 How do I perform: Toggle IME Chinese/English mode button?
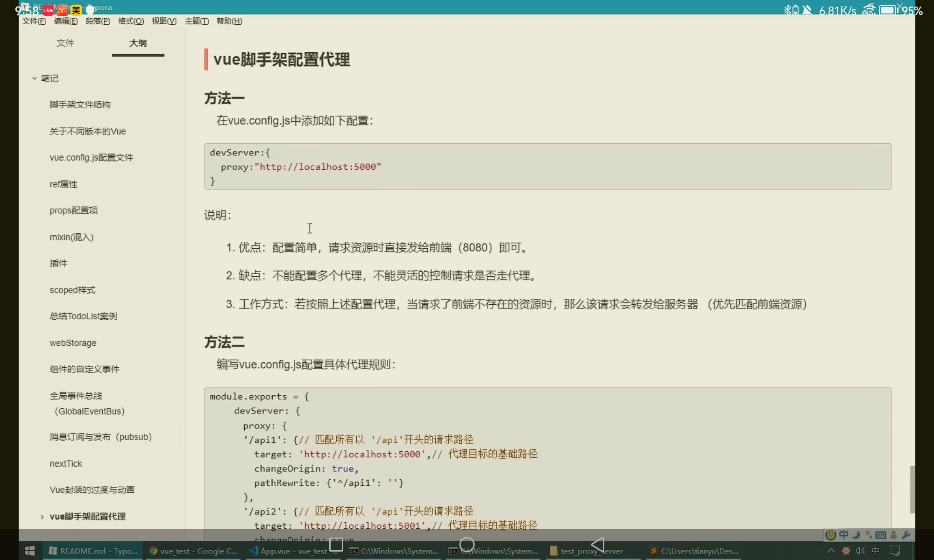843,535
